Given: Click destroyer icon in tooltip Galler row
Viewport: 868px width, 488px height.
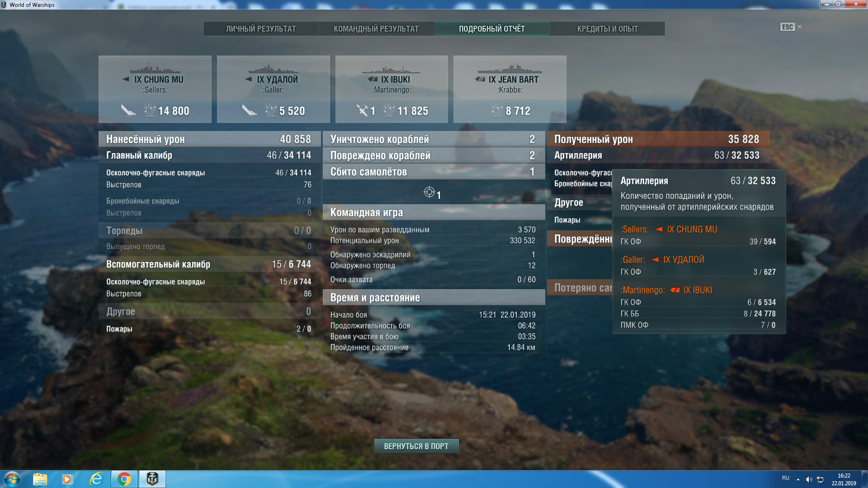Looking at the screenshot, I should [655, 259].
